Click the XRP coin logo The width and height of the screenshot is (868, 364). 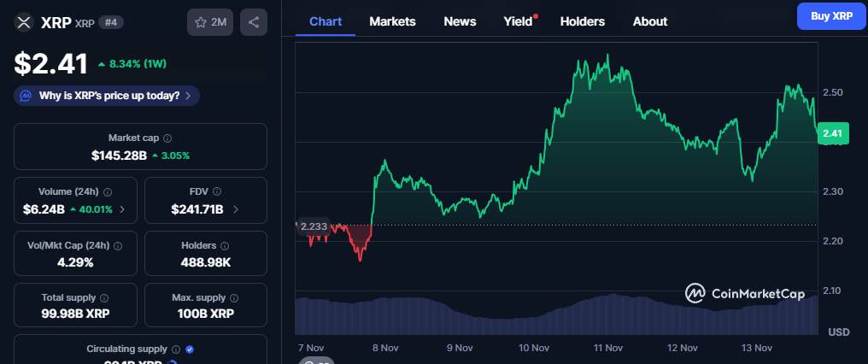[x=25, y=22]
